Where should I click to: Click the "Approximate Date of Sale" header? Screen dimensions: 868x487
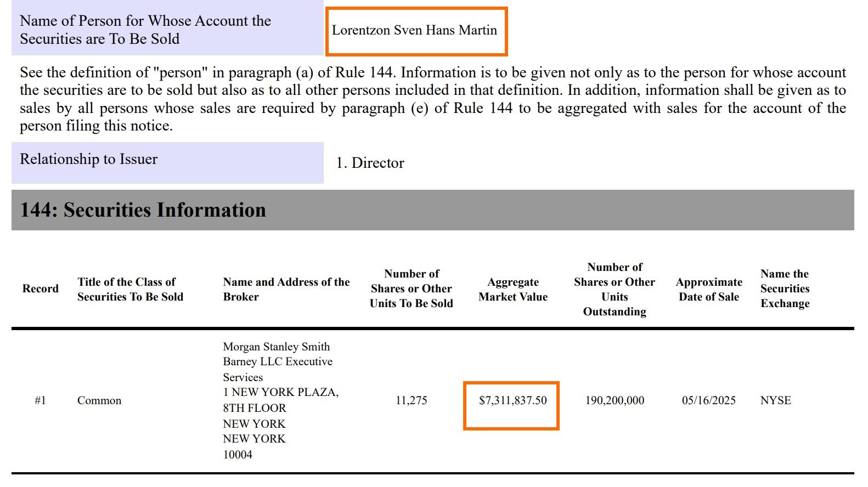coord(708,290)
